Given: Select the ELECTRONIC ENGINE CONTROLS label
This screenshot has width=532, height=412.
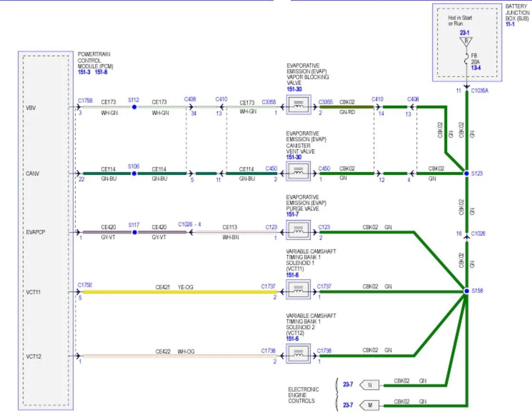Looking at the screenshot, I should 303,395.
